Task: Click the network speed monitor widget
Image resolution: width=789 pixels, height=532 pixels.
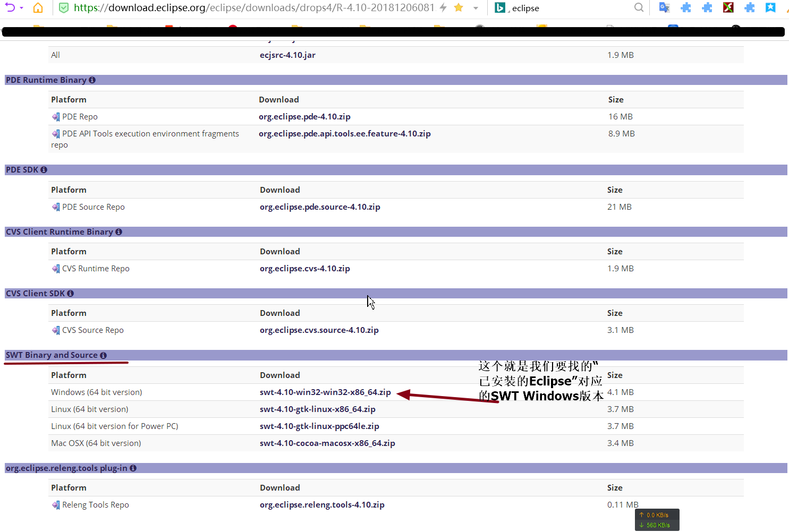Action: tap(657, 520)
